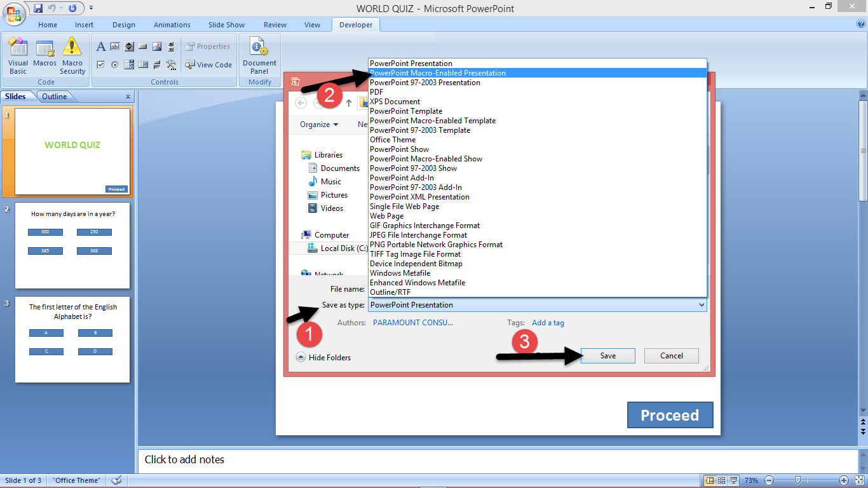Image resolution: width=868 pixels, height=488 pixels.
Task: Insert a Check Box control
Action: click(x=100, y=64)
